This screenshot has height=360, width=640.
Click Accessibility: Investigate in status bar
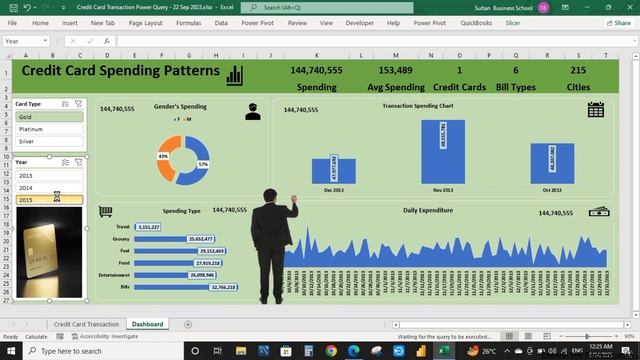click(x=105, y=336)
